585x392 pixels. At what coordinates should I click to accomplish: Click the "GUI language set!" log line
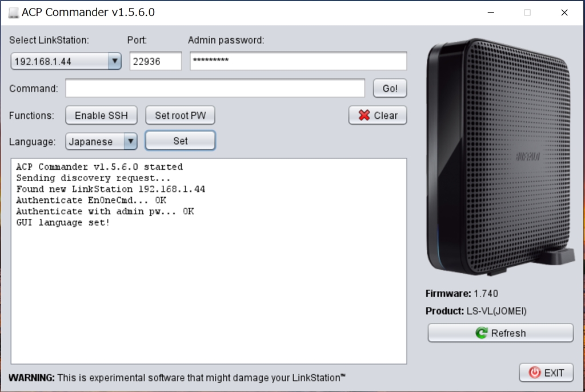(63, 222)
